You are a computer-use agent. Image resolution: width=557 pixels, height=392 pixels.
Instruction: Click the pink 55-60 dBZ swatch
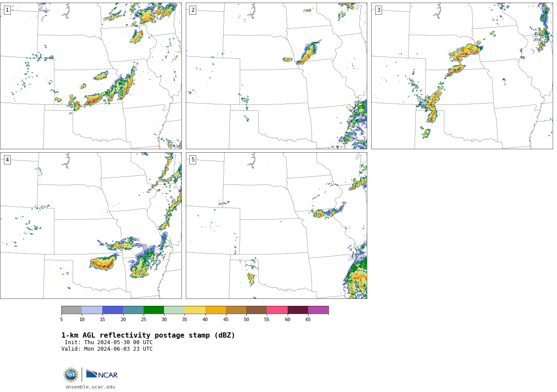[x=277, y=310]
